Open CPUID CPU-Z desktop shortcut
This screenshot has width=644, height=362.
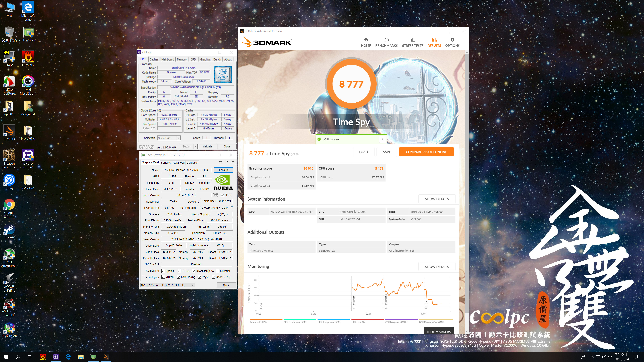[28, 159]
